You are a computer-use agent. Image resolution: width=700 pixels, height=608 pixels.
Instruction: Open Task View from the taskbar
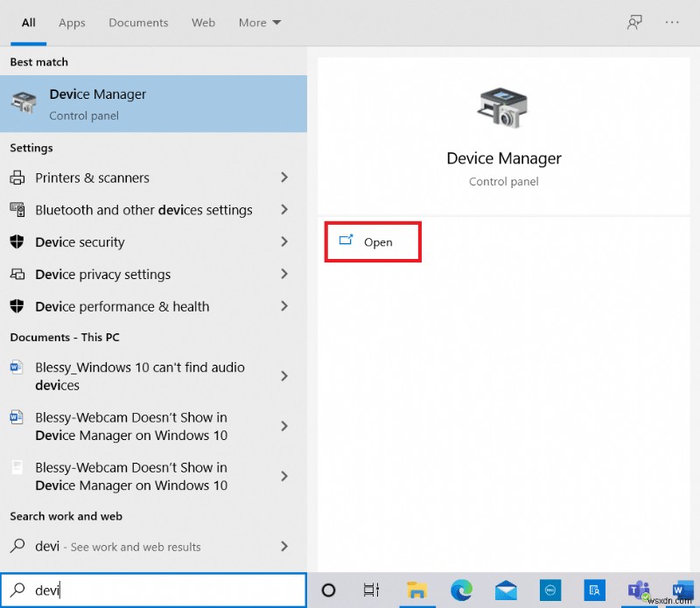(x=371, y=590)
